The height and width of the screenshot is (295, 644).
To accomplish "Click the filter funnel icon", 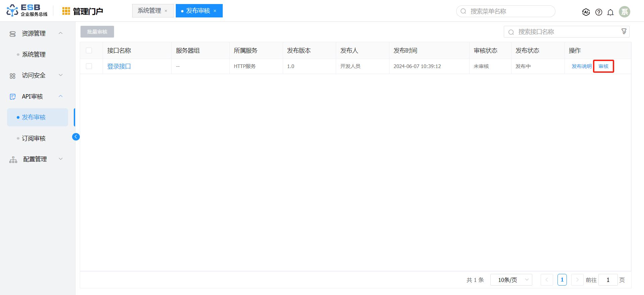I will click(x=624, y=32).
